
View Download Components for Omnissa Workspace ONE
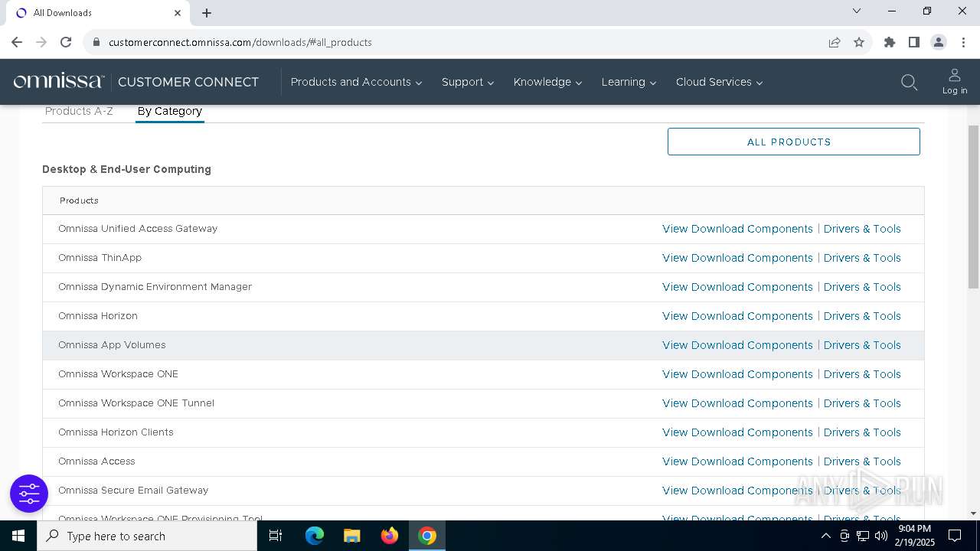[x=737, y=374]
